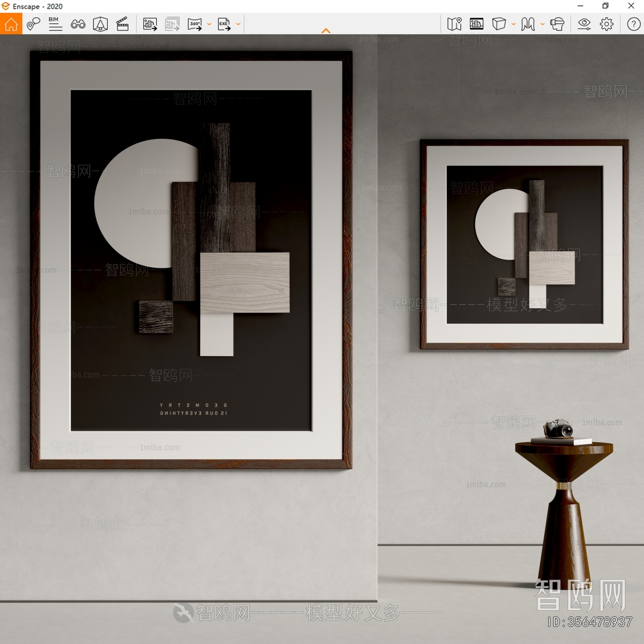
Task: Expand the EXE export dropdown arrow
Action: pos(238,24)
